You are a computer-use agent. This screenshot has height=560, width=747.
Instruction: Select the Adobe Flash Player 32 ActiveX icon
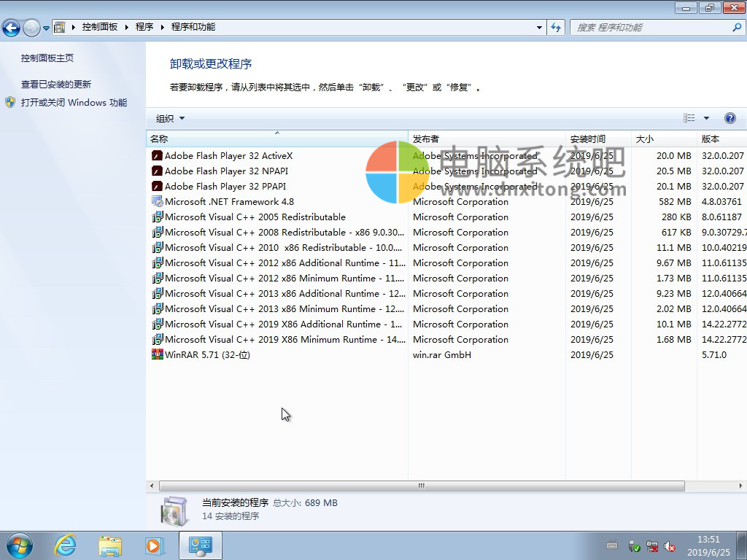pyautogui.click(x=157, y=156)
